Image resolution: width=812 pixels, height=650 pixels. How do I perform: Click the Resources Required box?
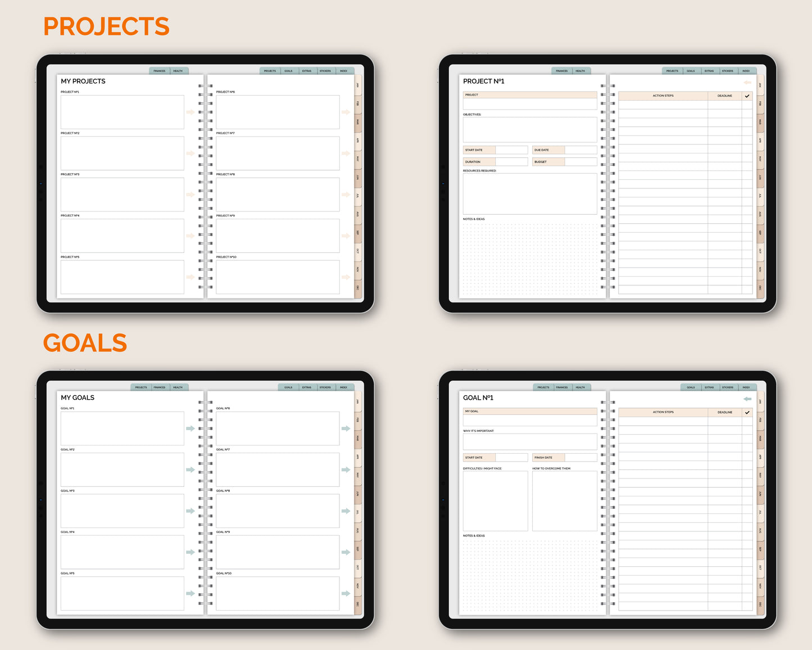click(x=530, y=194)
